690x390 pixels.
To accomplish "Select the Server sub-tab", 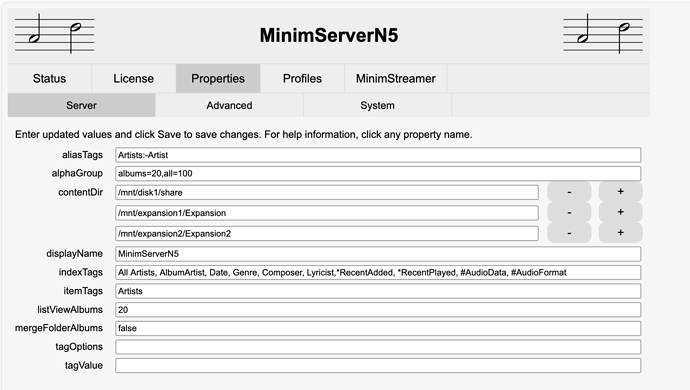I will pyautogui.click(x=81, y=105).
